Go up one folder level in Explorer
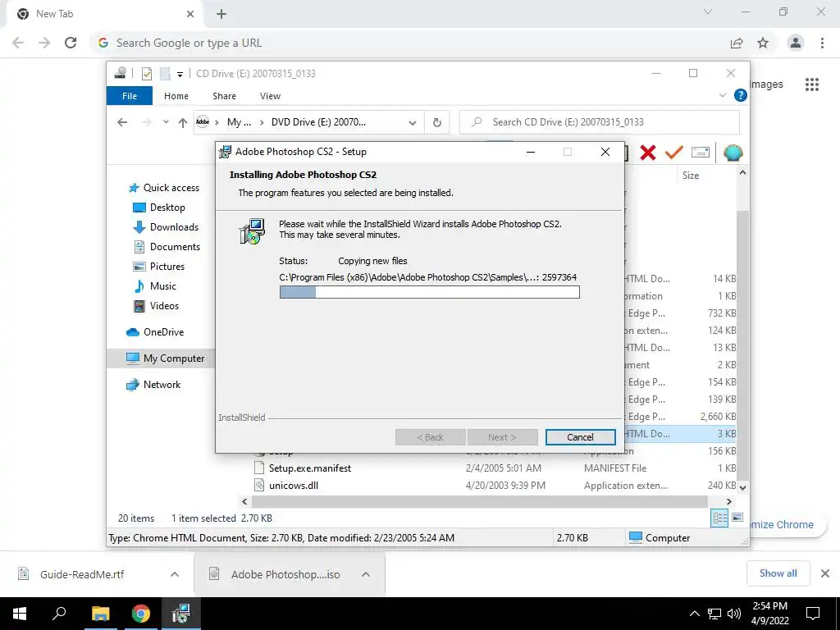 183,122
